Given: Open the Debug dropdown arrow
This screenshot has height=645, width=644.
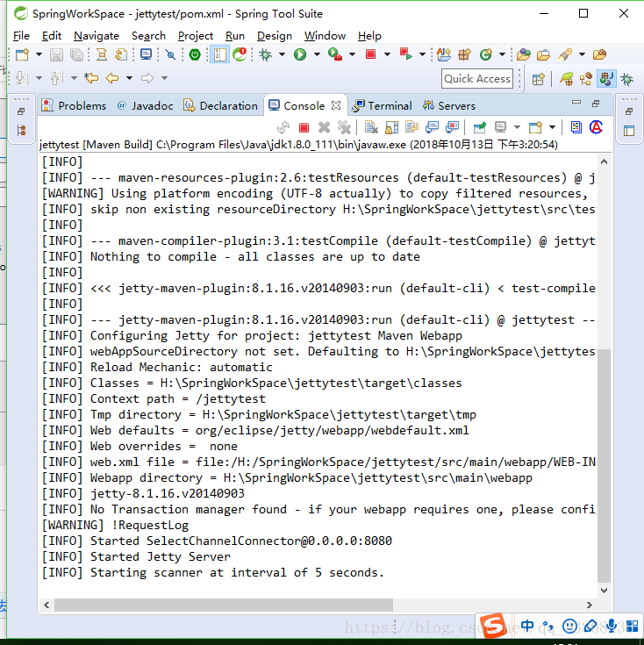Looking at the screenshot, I should coord(282,54).
